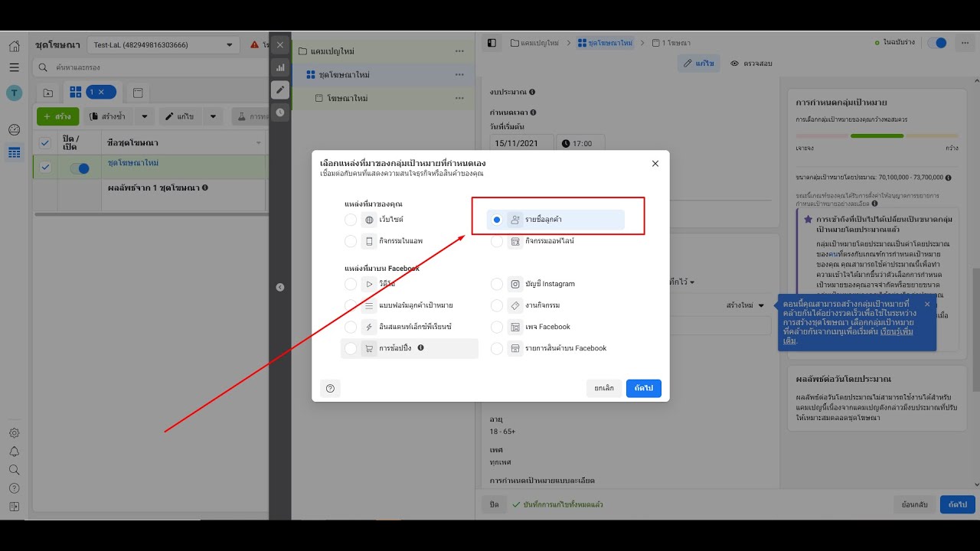Open options menu for โฆษณาใหม่ tree row
The image size is (980, 551).
click(x=459, y=97)
